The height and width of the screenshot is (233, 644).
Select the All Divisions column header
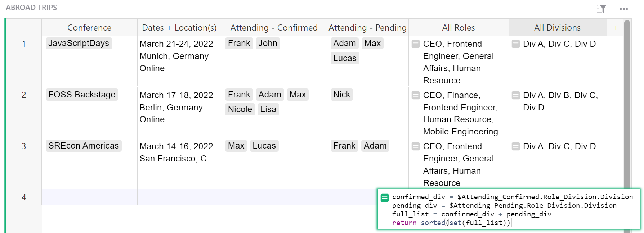coord(557,28)
